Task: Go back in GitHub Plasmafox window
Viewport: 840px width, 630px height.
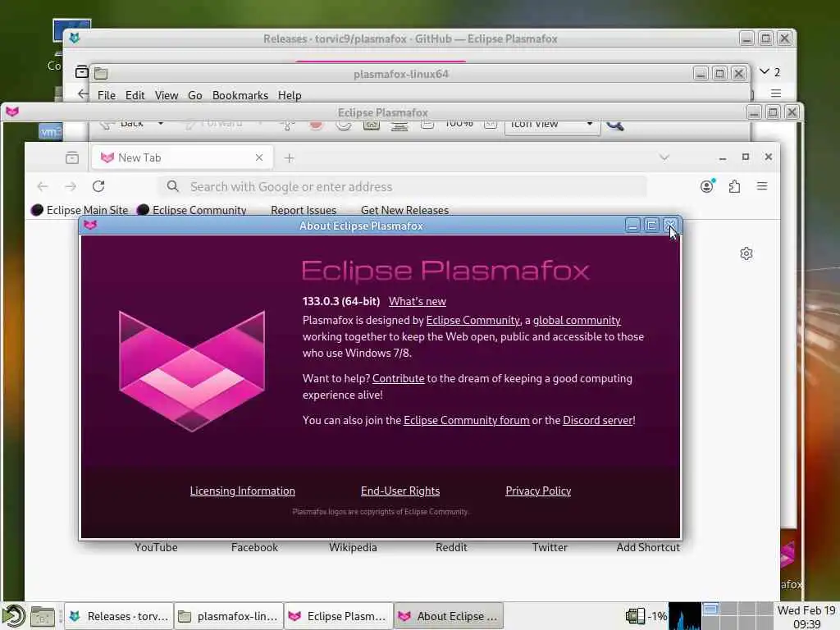Action: coord(82,94)
